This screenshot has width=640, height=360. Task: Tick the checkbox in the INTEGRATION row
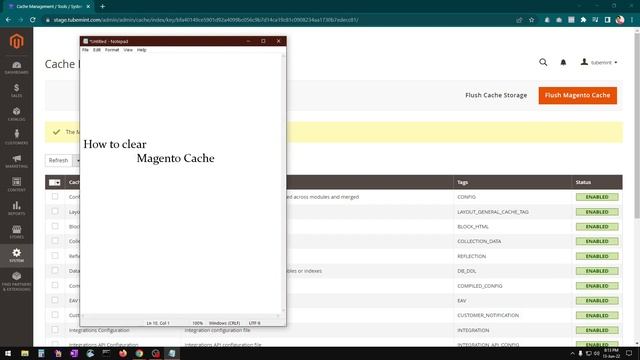(x=55, y=330)
